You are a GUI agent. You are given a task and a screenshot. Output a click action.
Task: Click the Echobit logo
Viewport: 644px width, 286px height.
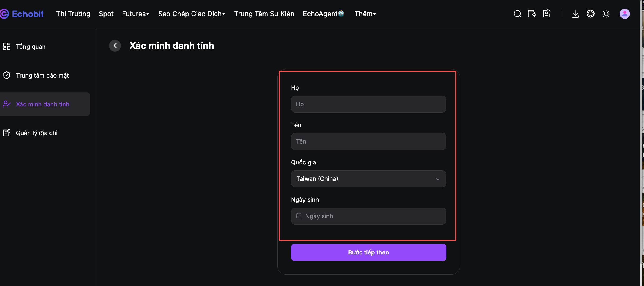[x=22, y=14]
